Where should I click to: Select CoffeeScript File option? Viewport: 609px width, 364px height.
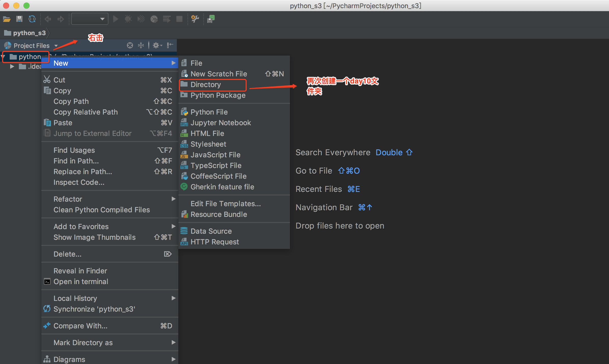click(x=234, y=176)
